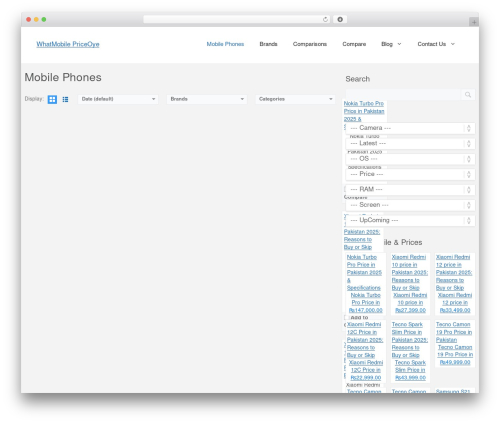Click the Mobile Phones page heading
Image resolution: width=500 pixels, height=423 pixels.
click(63, 77)
